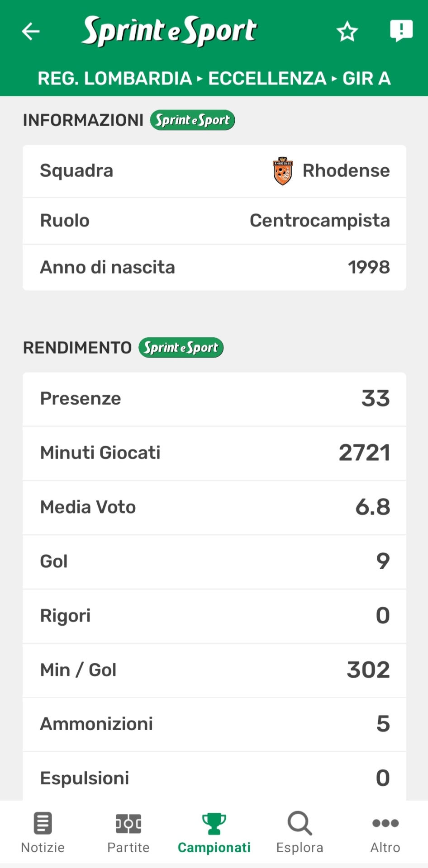Viewport: 428px width, 868px height.
Task: Select the Minuti Giocati row
Action: click(214, 453)
